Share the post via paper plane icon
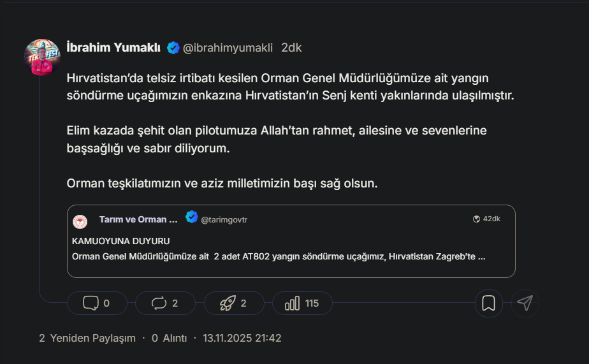The image size is (589, 364). click(525, 303)
